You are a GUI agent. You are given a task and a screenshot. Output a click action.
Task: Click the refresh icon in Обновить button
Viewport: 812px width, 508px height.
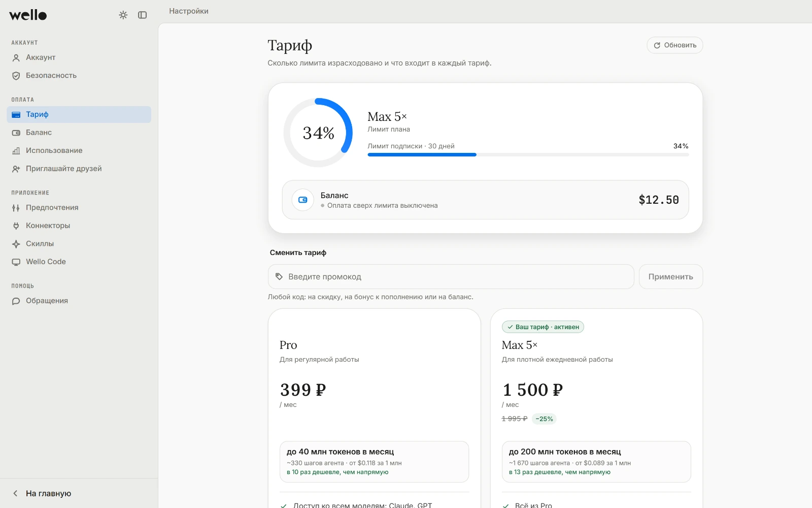tap(657, 45)
